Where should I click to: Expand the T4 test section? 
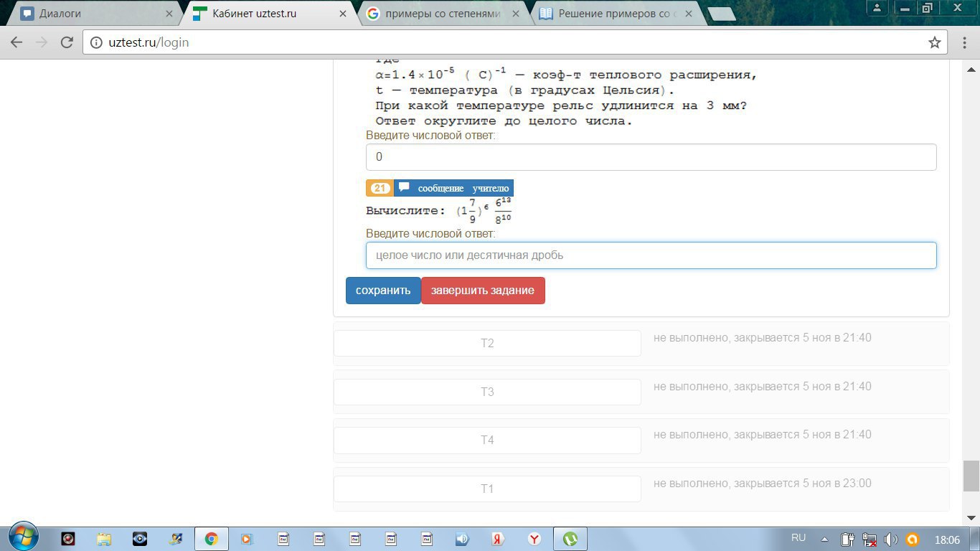pyautogui.click(x=487, y=440)
